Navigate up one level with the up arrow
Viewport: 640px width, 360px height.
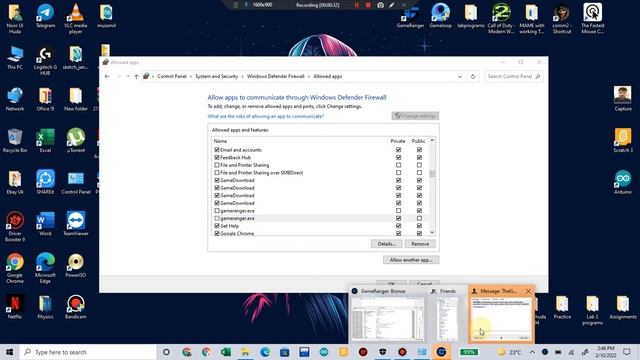(136, 76)
